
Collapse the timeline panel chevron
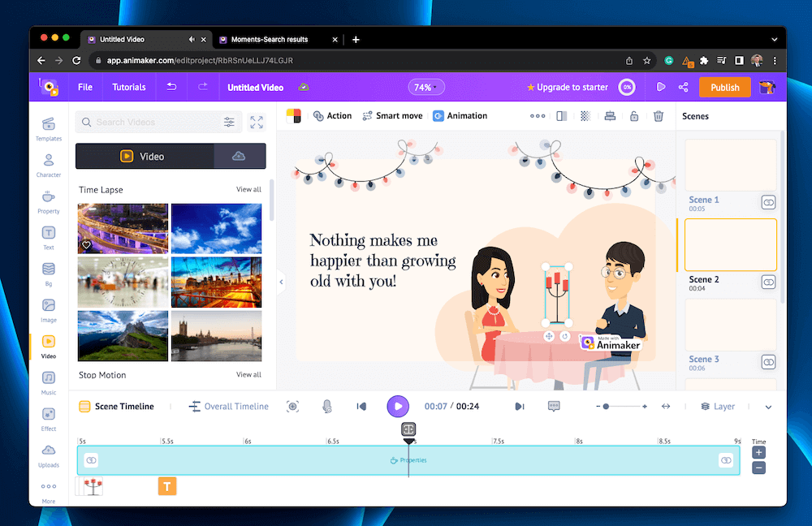pyautogui.click(x=768, y=407)
